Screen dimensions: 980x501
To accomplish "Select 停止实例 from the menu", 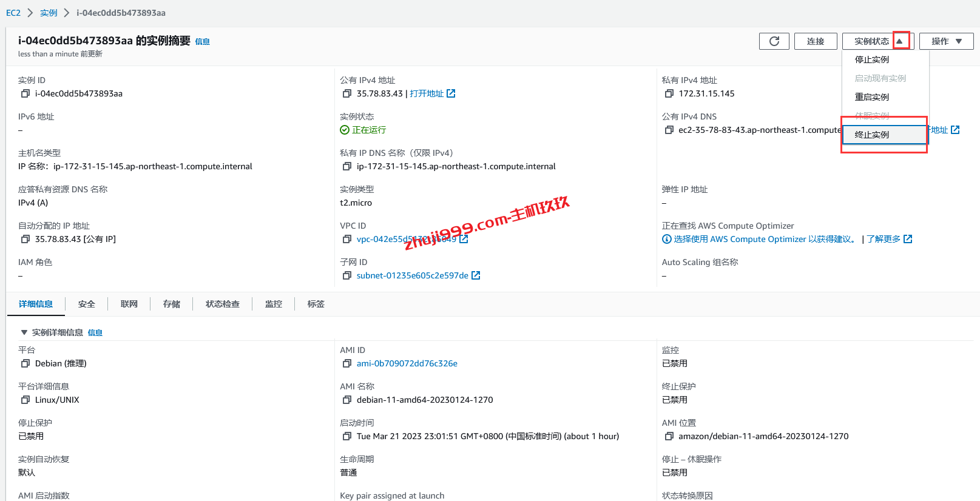I will pos(885,59).
